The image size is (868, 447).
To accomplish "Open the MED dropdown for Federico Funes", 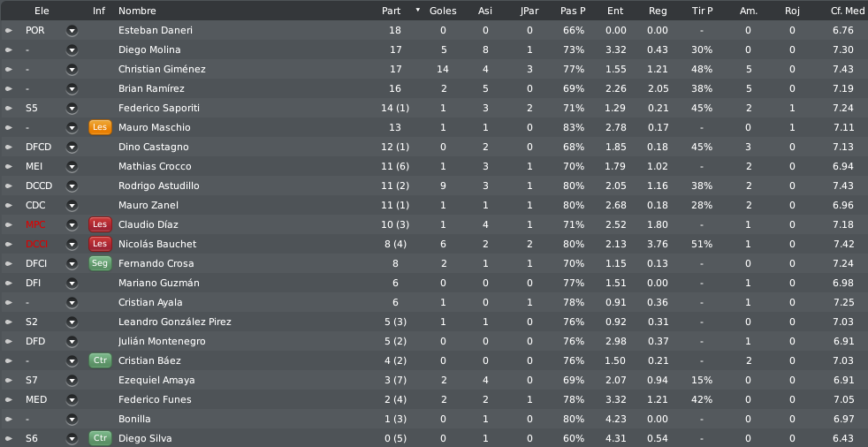I will pos(72,399).
